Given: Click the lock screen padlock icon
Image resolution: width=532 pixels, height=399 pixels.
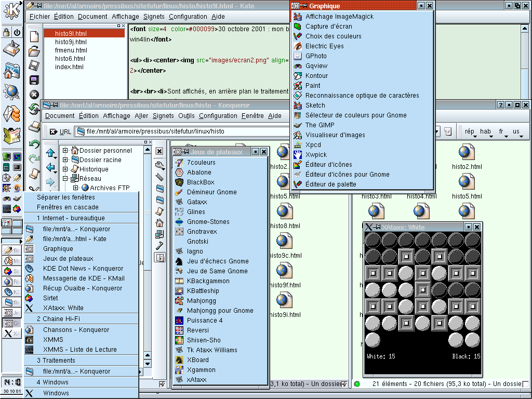Looking at the screenshot, I should click(7, 32).
